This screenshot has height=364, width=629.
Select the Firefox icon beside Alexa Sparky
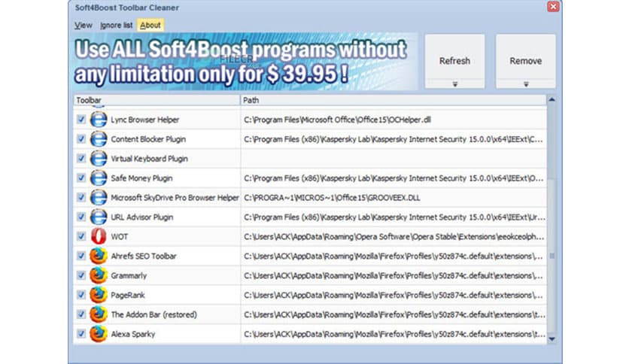point(99,333)
